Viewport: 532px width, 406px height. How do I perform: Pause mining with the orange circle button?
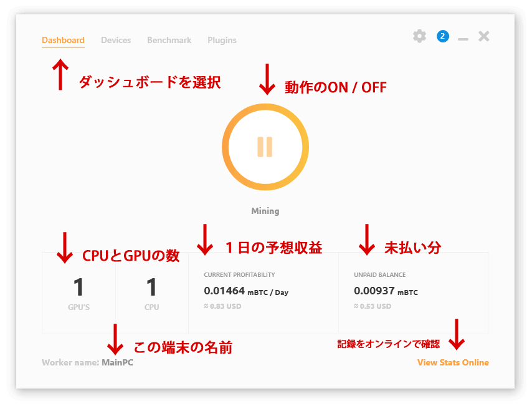265,147
